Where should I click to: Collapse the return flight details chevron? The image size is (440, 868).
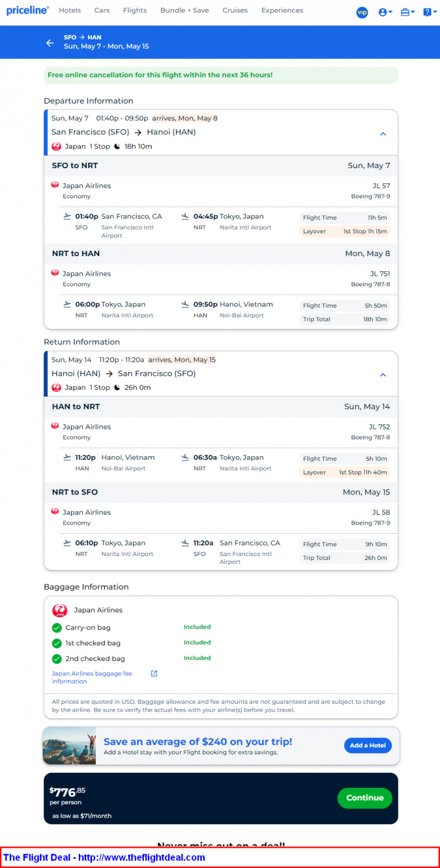(x=384, y=375)
